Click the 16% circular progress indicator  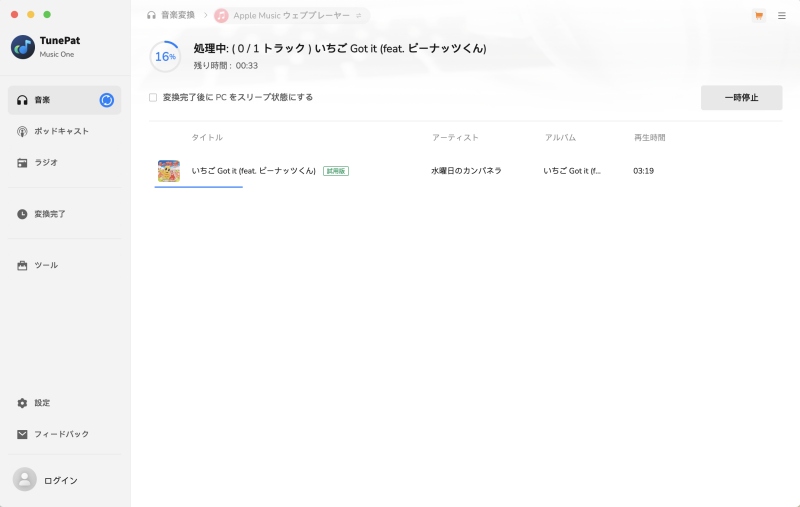(165, 57)
